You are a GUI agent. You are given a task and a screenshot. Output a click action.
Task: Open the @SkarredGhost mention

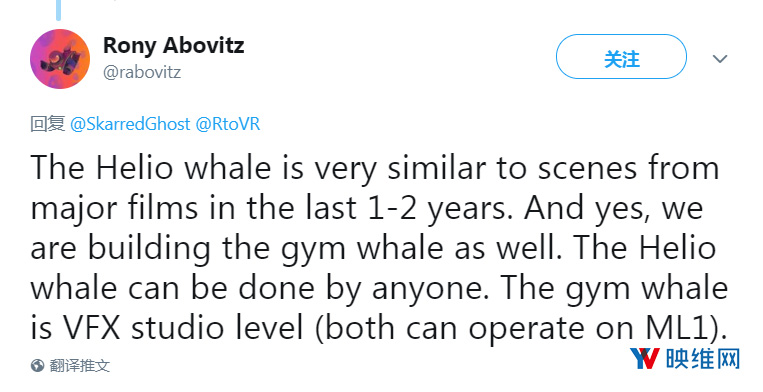(130, 124)
